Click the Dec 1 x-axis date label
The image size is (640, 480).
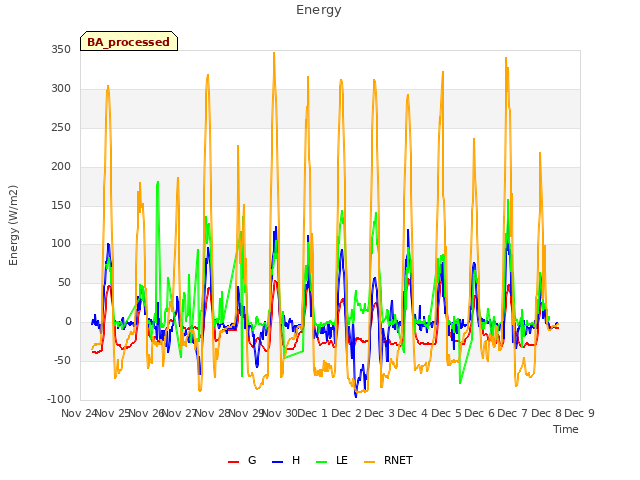click(x=313, y=413)
